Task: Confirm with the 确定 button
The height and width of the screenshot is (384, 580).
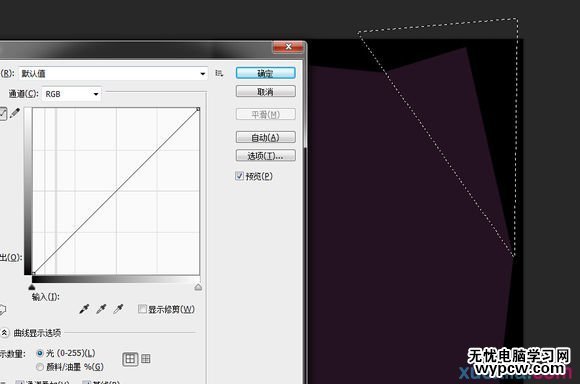Action: coord(266,73)
